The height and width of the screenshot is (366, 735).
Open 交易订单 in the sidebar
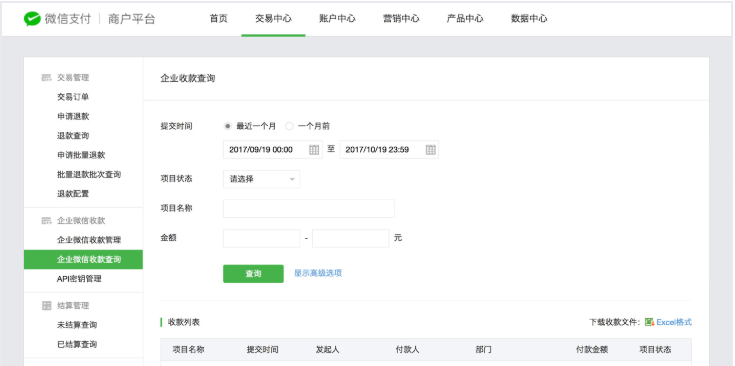pyautogui.click(x=73, y=97)
